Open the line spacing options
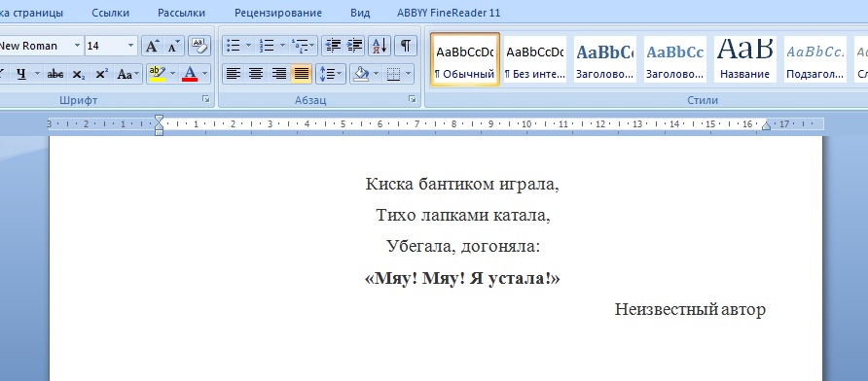Image resolution: width=868 pixels, height=381 pixels. pyautogui.click(x=331, y=74)
